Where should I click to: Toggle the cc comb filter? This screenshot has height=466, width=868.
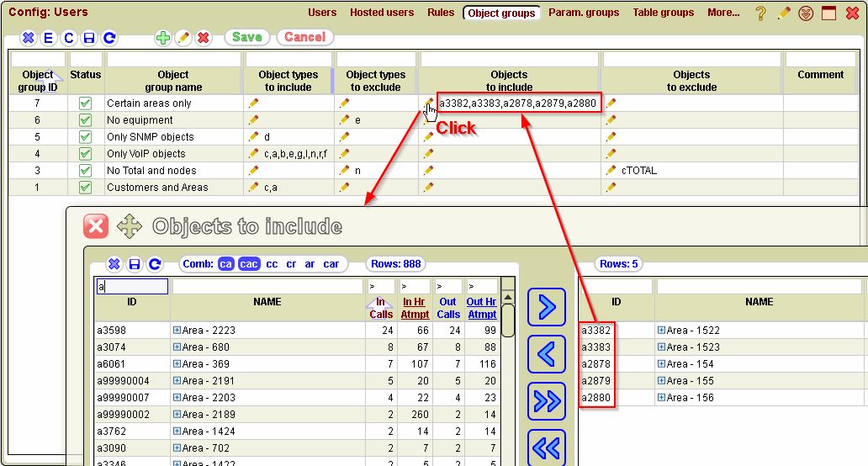pyautogui.click(x=272, y=264)
